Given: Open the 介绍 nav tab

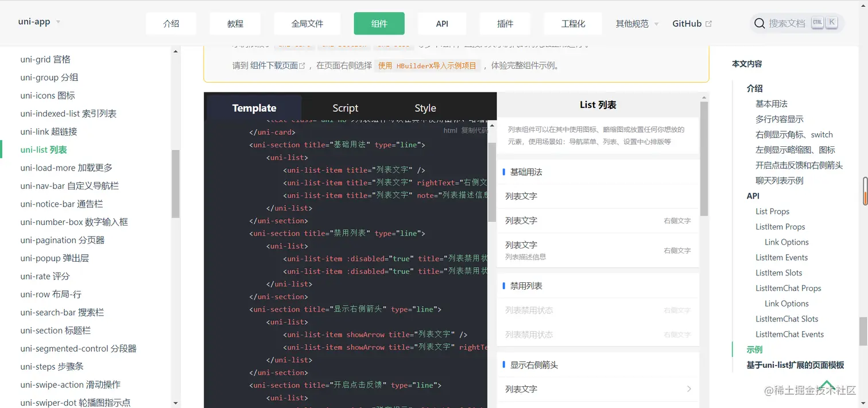Looking at the screenshot, I should click(x=171, y=24).
